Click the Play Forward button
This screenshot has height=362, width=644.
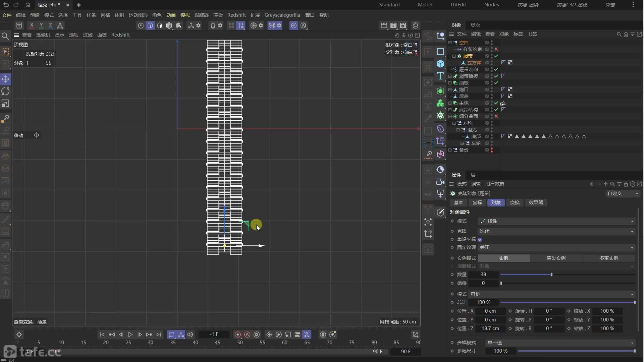[130, 335]
